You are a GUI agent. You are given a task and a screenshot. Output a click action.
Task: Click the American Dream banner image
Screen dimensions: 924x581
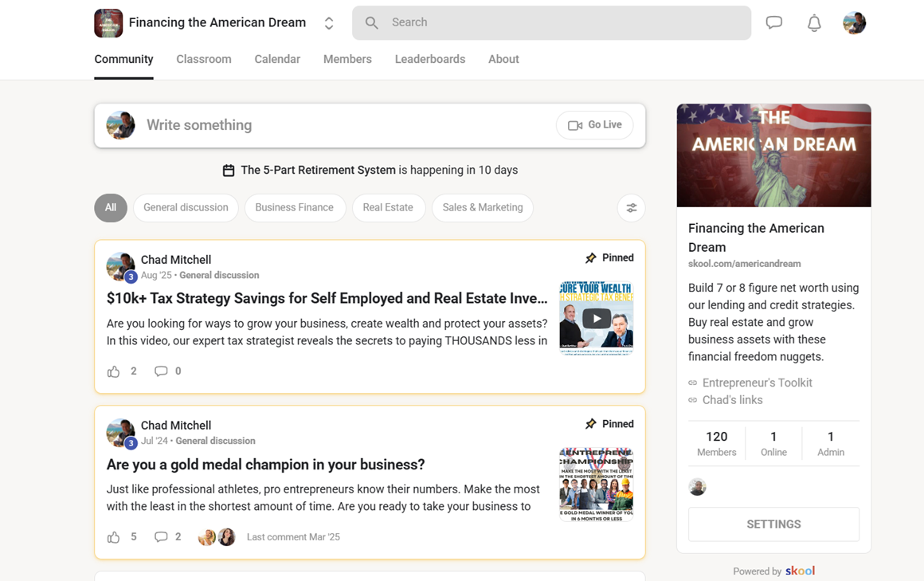pyautogui.click(x=773, y=155)
